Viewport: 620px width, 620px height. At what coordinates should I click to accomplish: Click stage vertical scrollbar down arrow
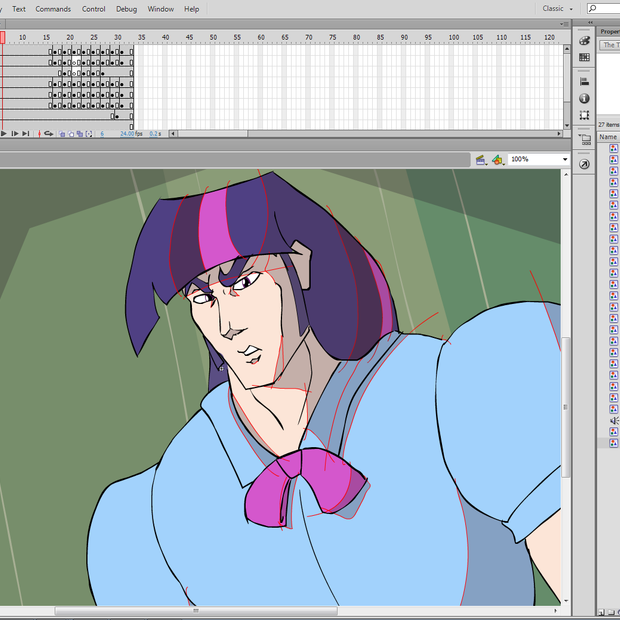[565, 601]
